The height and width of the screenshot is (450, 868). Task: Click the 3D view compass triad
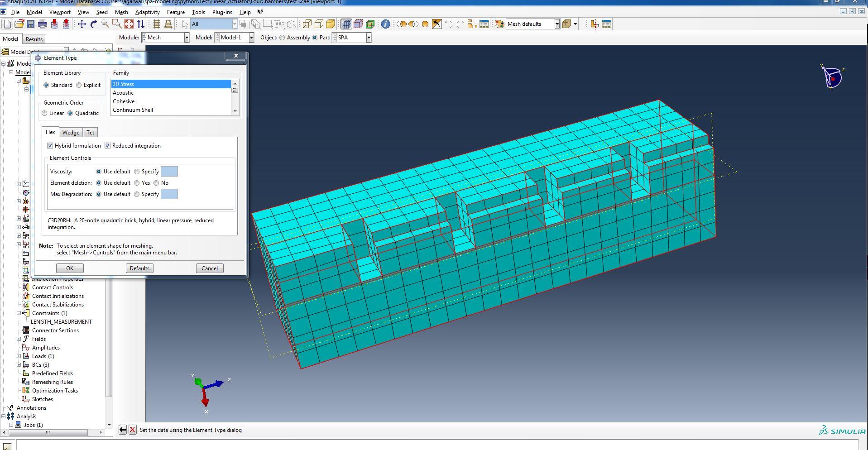(832, 77)
